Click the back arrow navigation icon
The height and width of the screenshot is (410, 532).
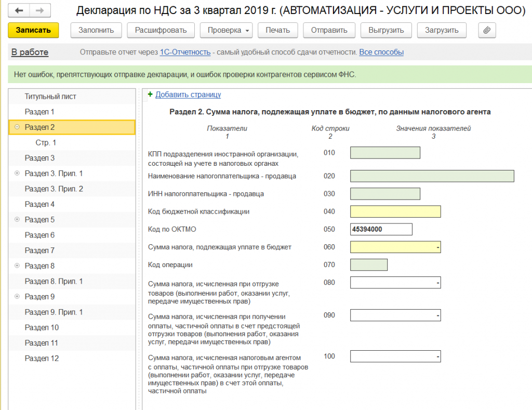coord(19,10)
